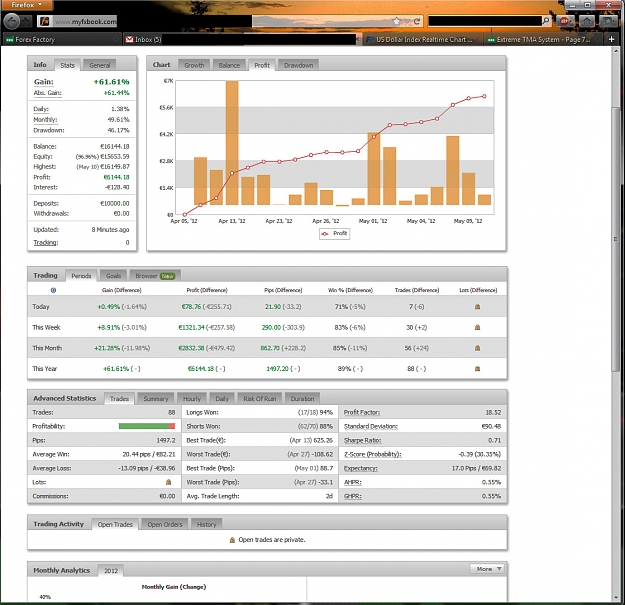Select the Trades tab in Advanced Statistics
Screen dimensions: 625x605
pos(119,398)
